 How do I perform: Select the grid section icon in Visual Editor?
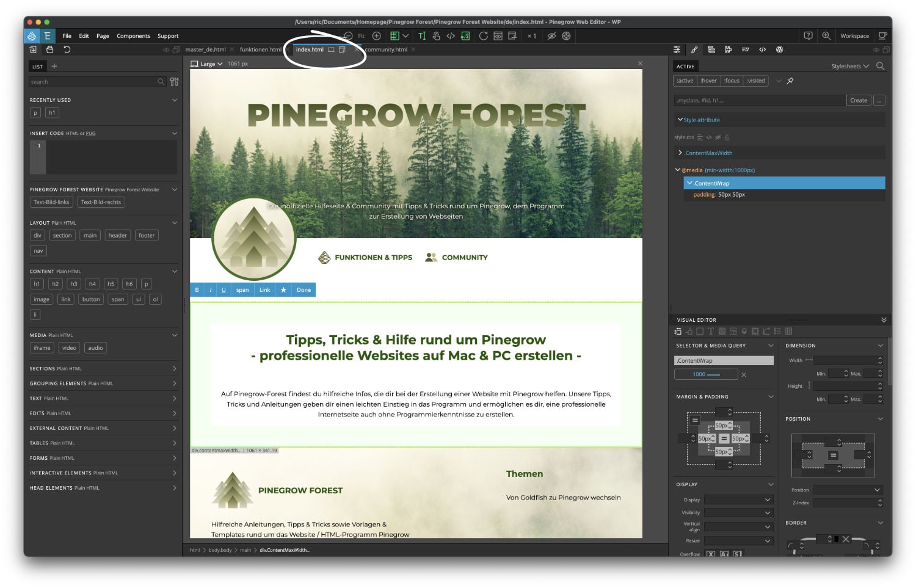[788, 332]
